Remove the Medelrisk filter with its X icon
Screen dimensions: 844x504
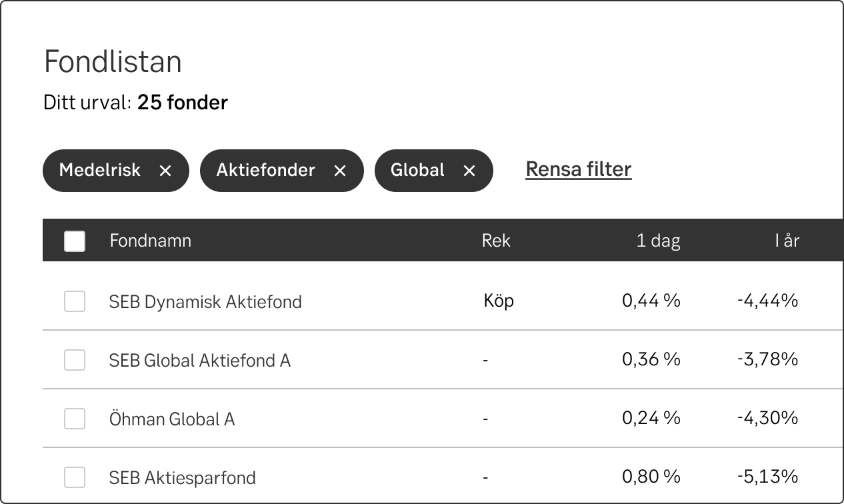pyautogui.click(x=165, y=171)
